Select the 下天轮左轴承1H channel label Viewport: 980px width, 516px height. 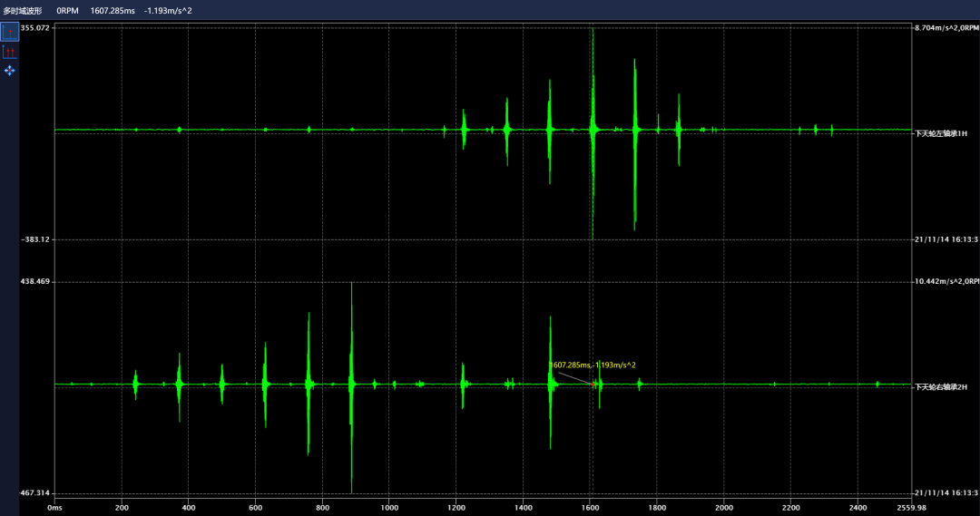coord(941,133)
